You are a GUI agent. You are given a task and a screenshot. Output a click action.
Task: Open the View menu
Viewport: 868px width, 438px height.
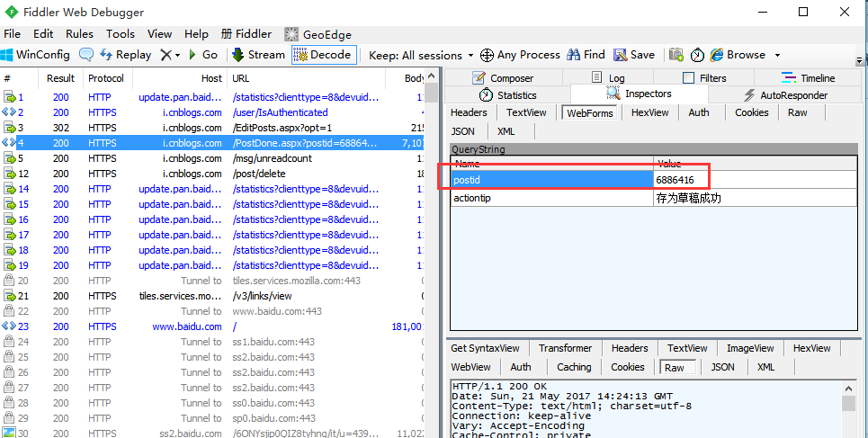(160, 34)
